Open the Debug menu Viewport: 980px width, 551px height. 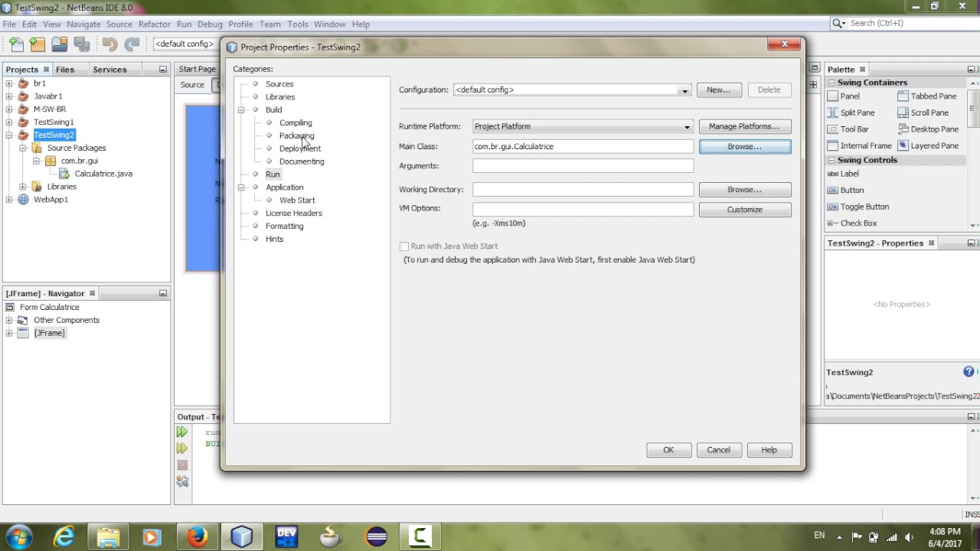click(x=210, y=24)
